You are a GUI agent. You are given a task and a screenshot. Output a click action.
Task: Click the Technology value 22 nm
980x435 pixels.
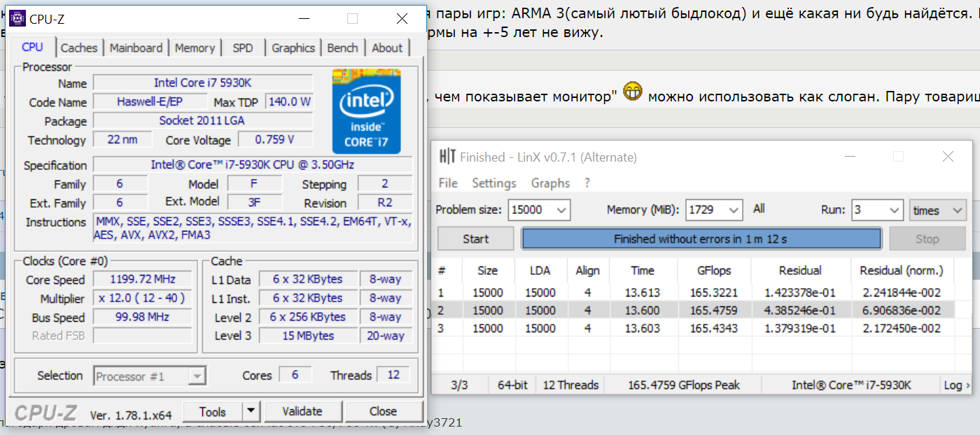click(x=123, y=140)
